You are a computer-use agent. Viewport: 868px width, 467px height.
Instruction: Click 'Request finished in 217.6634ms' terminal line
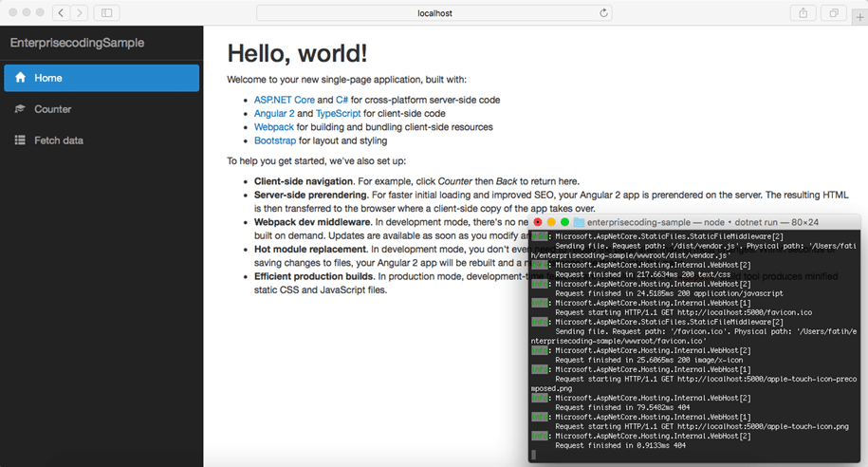click(642, 274)
